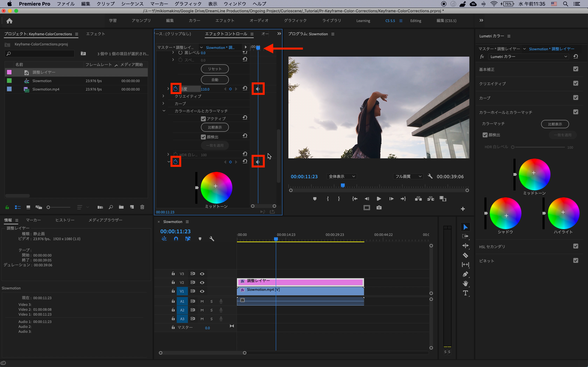
Task: Click Export Frame camera icon
Action: [379, 208]
